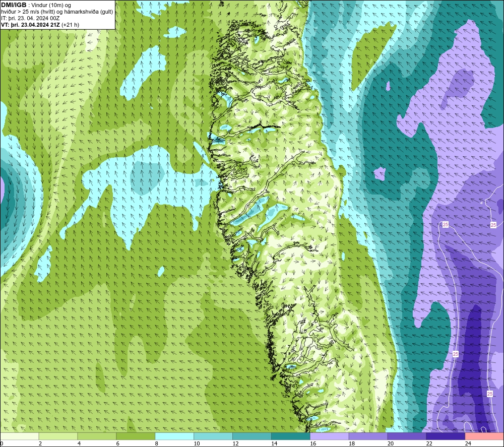Screen dimensions: 504x447
Task: Click the scale label '16'
Action: [x=313, y=443]
